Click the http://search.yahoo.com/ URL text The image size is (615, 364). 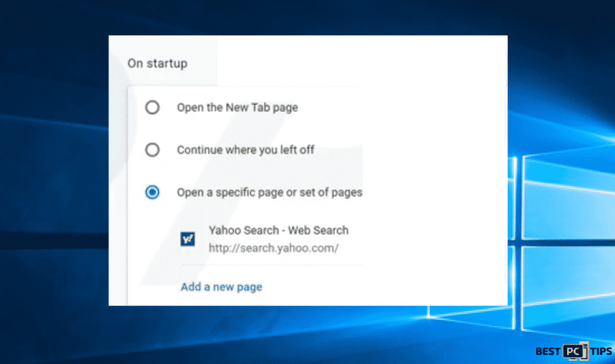point(273,249)
